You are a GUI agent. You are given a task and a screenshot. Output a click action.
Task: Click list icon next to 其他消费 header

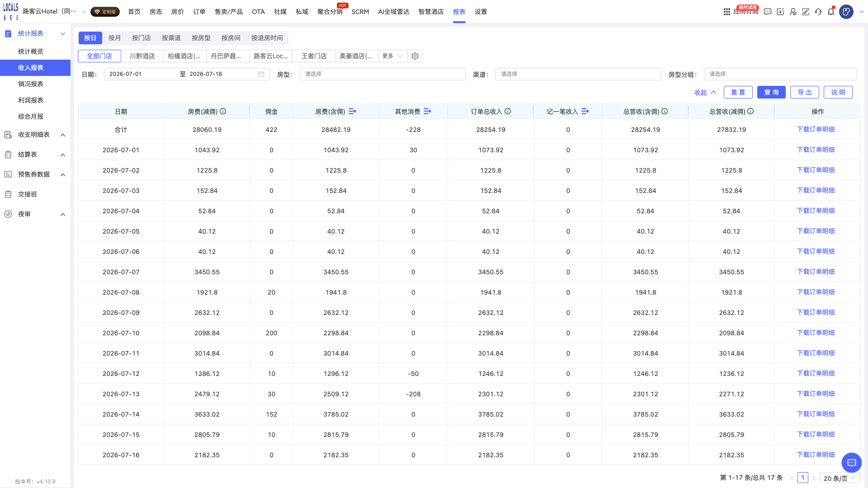tap(428, 111)
